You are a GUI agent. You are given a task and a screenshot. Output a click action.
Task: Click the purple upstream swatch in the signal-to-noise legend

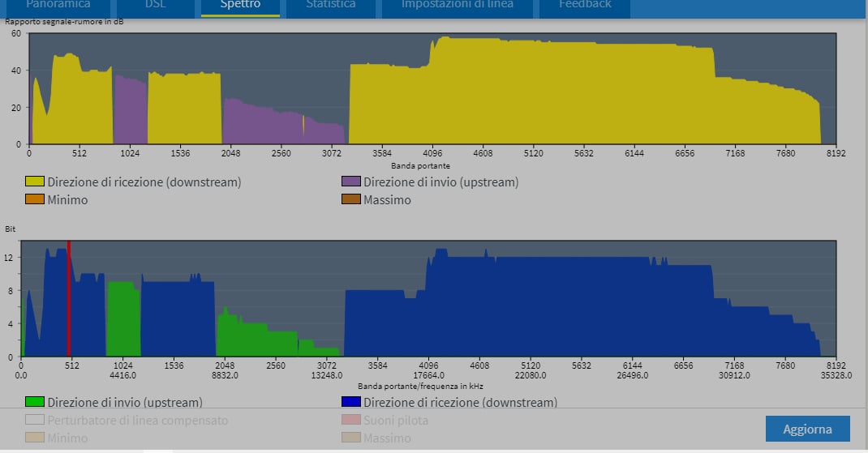tap(351, 182)
